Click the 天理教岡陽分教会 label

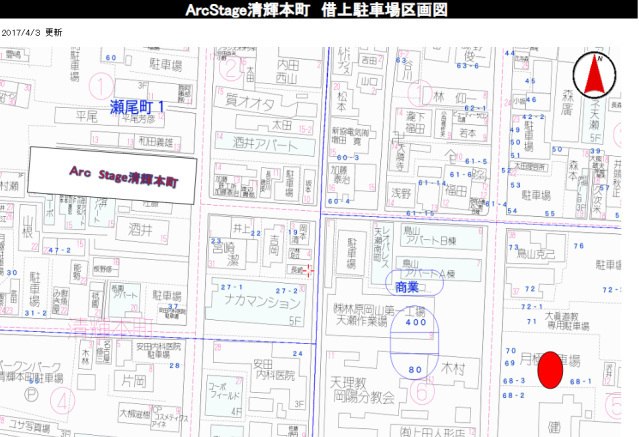click(362, 390)
